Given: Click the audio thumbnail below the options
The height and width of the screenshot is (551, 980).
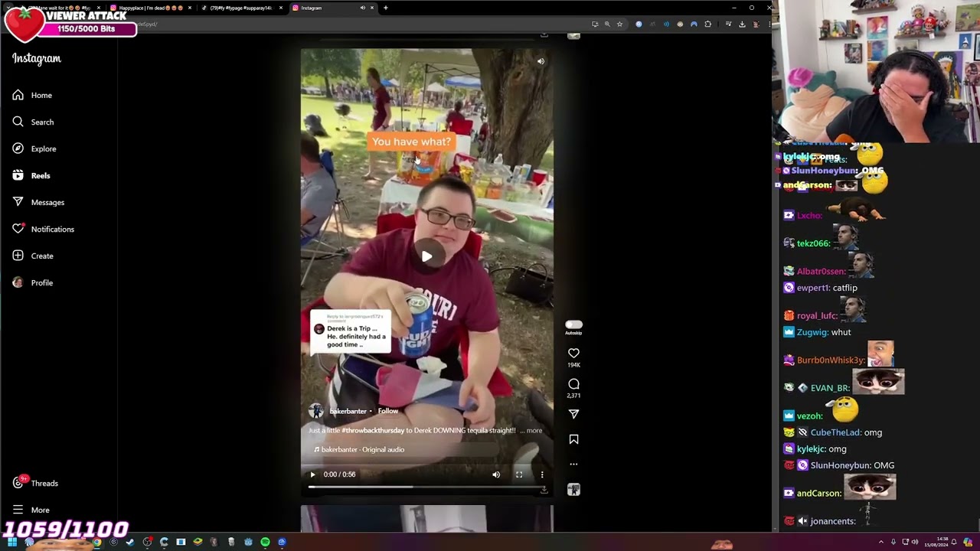Looking at the screenshot, I should (573, 490).
